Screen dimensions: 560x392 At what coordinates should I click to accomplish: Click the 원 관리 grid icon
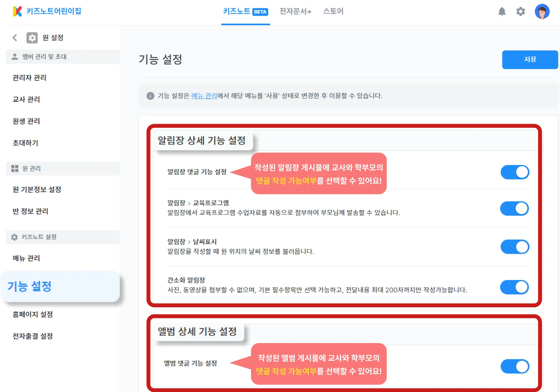click(15, 168)
